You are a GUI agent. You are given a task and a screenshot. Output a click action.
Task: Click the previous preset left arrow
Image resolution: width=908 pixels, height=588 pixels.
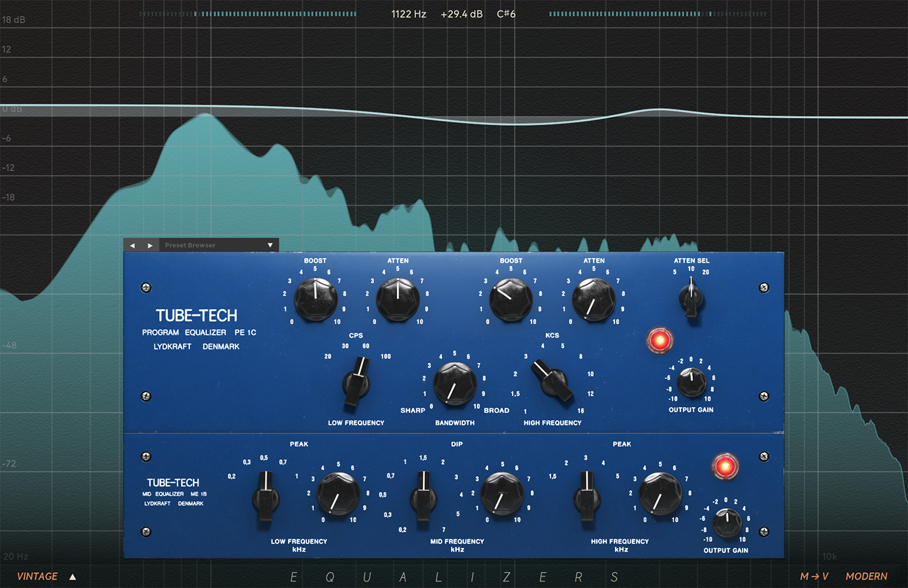point(133,246)
